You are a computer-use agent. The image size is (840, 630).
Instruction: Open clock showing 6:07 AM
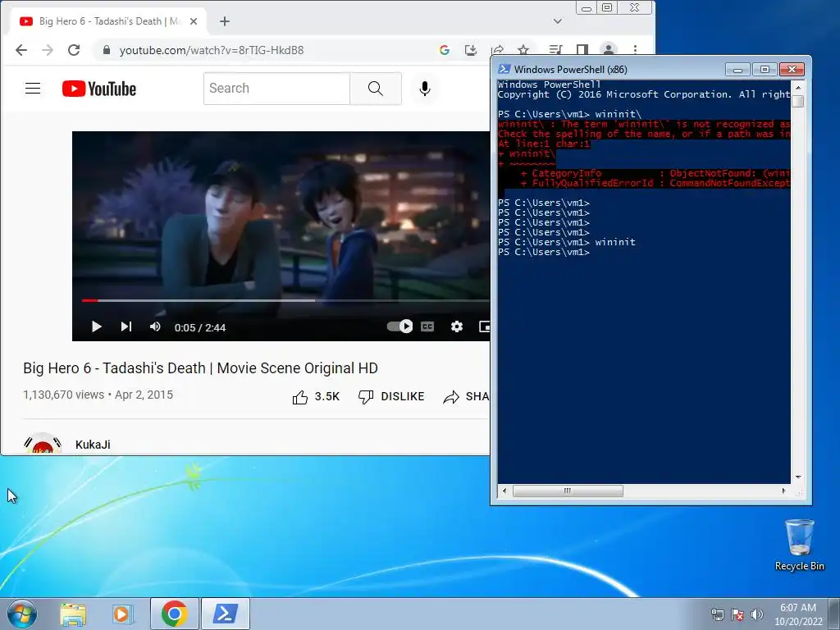point(798,614)
